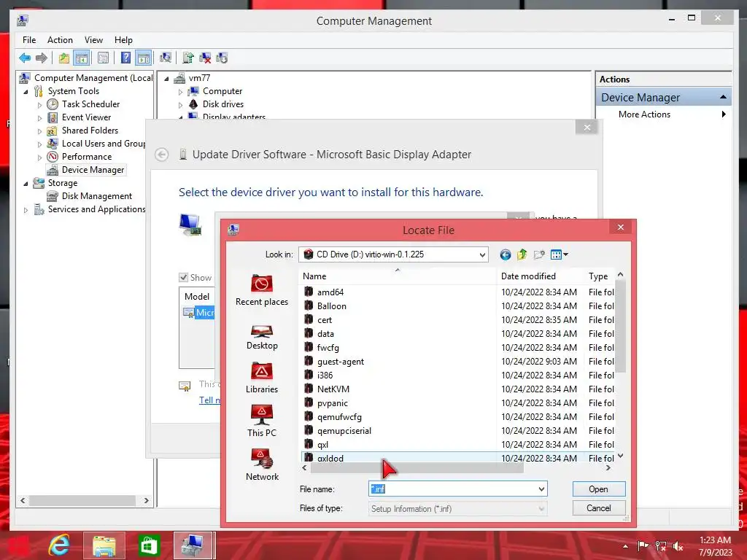Image resolution: width=747 pixels, height=560 pixels.
Task: Click Scan for hardware changes icon
Action: pos(166,58)
